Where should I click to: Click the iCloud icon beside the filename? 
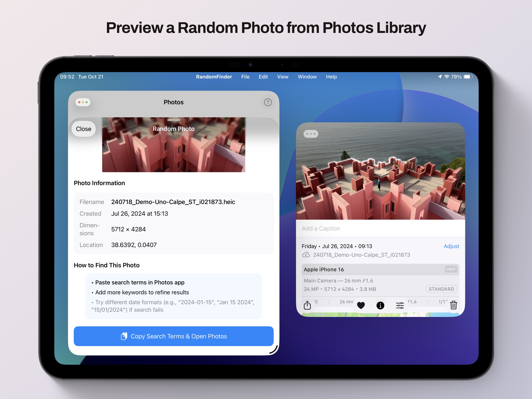pyautogui.click(x=306, y=255)
